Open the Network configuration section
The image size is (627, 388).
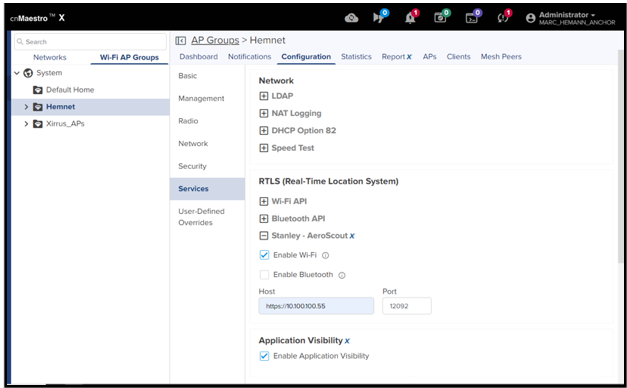coord(193,144)
